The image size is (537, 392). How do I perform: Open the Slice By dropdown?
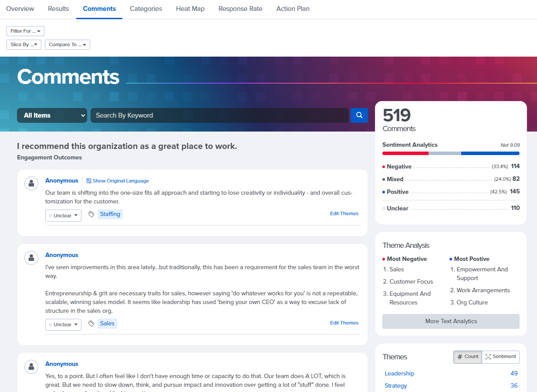[24, 44]
